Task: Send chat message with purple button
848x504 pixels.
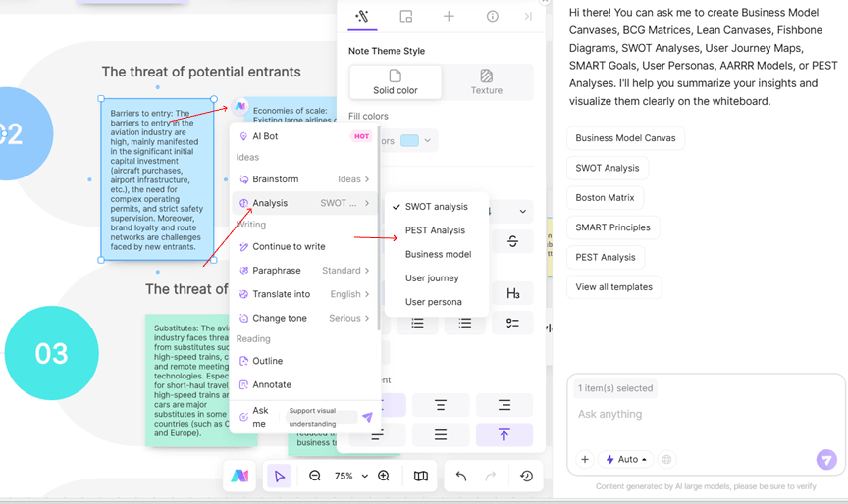Action: point(826,460)
